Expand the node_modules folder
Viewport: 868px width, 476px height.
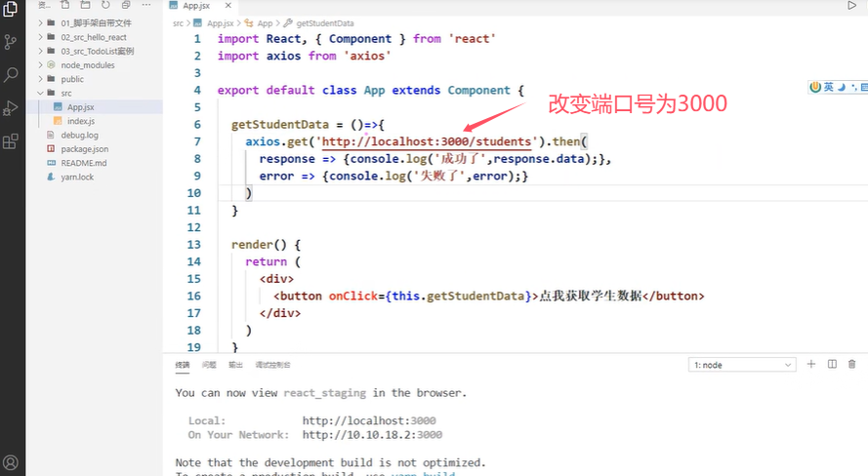tap(94, 64)
